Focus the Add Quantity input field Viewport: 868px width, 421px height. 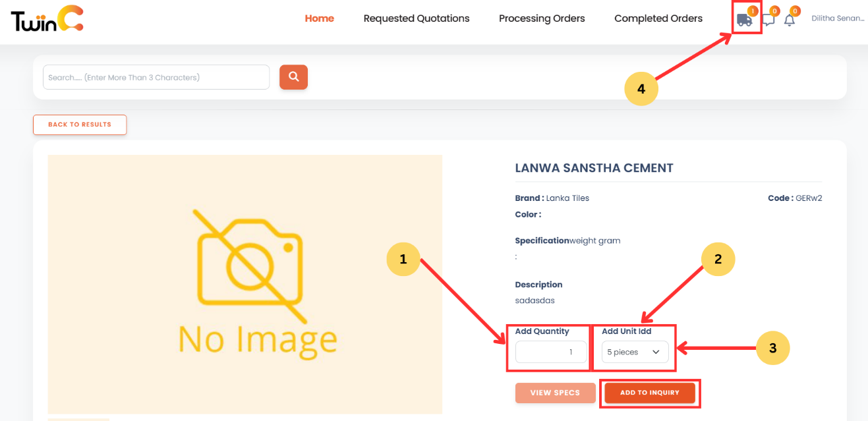pyautogui.click(x=550, y=352)
